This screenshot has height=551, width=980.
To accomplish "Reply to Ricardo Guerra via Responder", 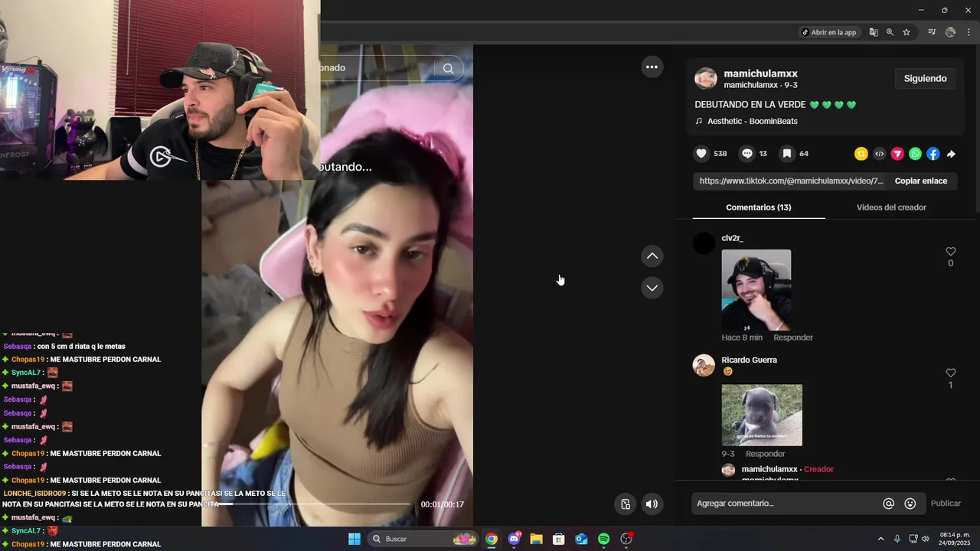I will click(766, 454).
